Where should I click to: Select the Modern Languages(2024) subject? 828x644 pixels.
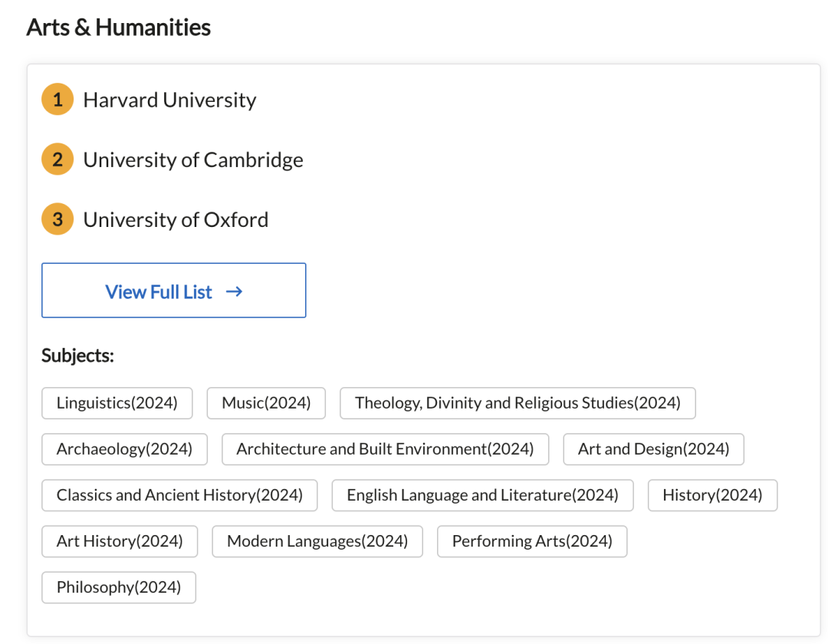tap(317, 541)
